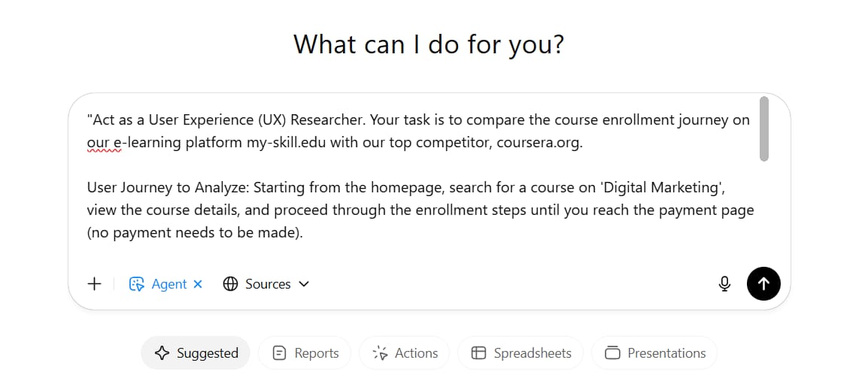Click the table icon on Spreadsheets
Viewport: 868px width, 375px height.
(x=478, y=353)
